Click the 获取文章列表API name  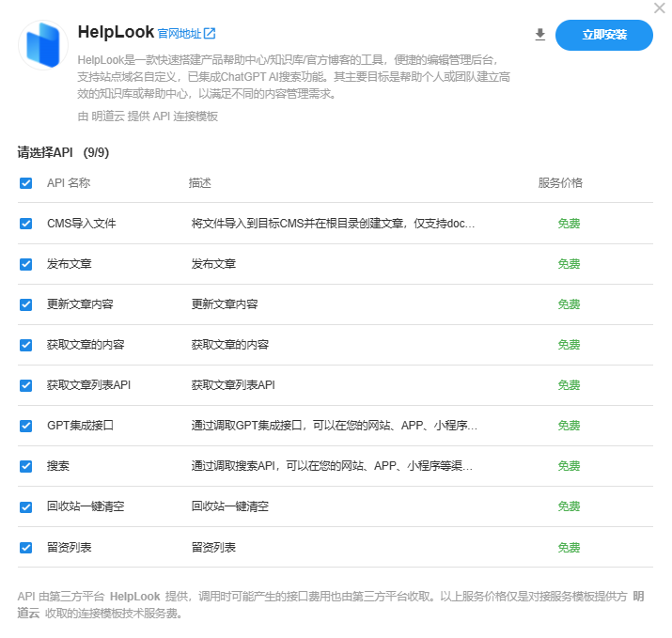point(88,384)
